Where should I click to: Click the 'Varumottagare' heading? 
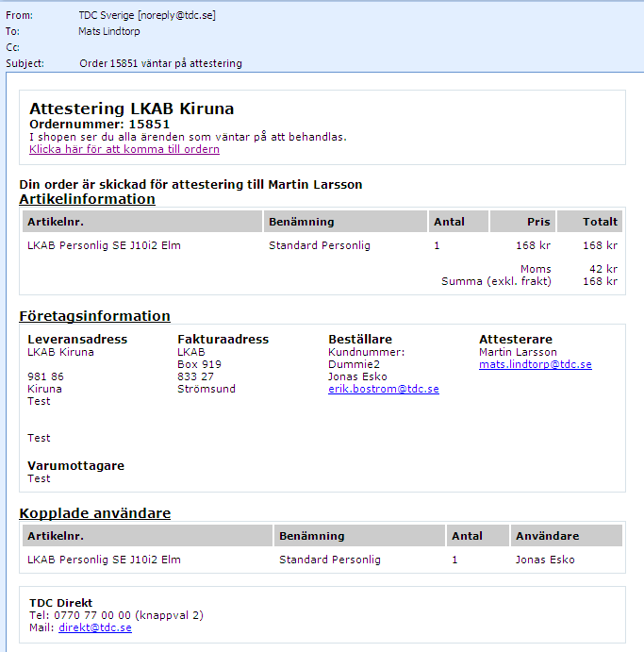point(75,466)
